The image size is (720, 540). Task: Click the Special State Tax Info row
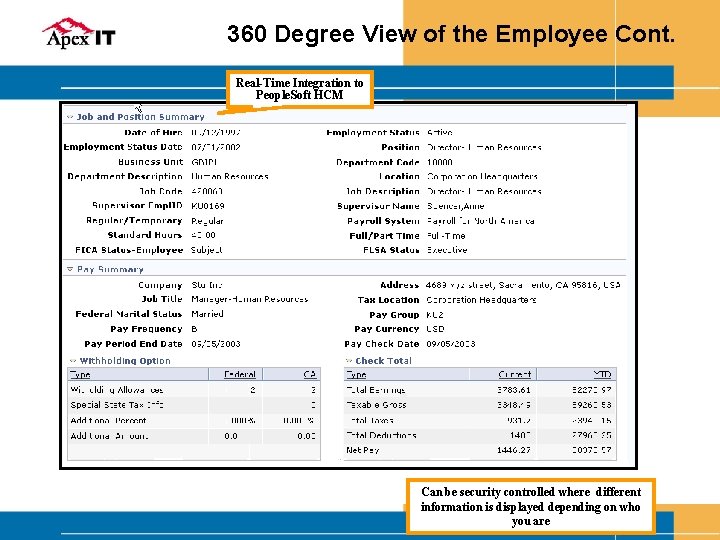point(194,405)
